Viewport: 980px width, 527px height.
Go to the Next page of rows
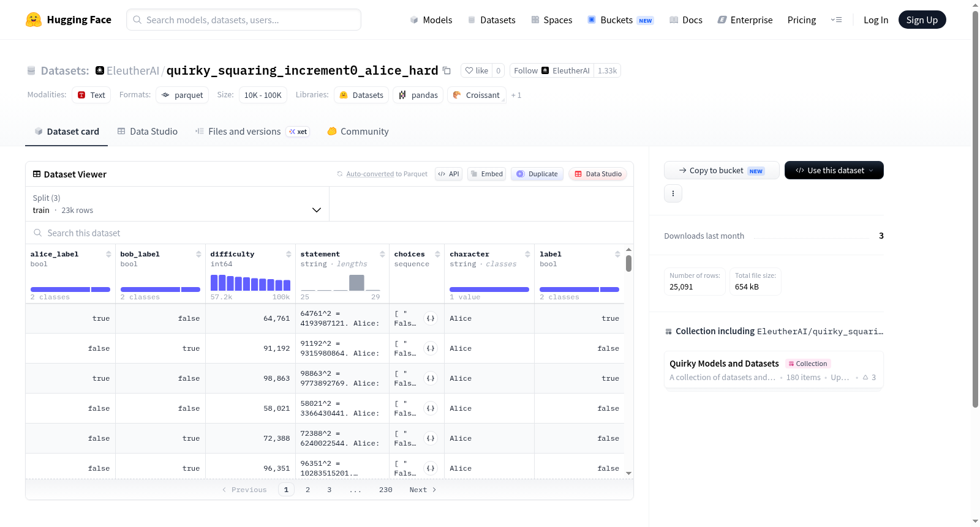[423, 490]
